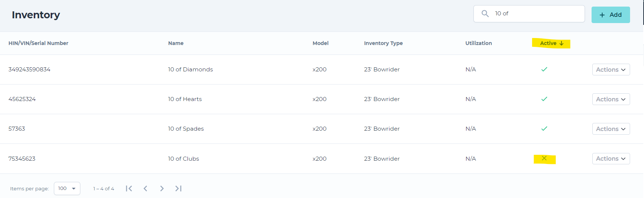This screenshot has height=198, width=644.
Task: Go to next page arrow
Action: [x=162, y=188]
